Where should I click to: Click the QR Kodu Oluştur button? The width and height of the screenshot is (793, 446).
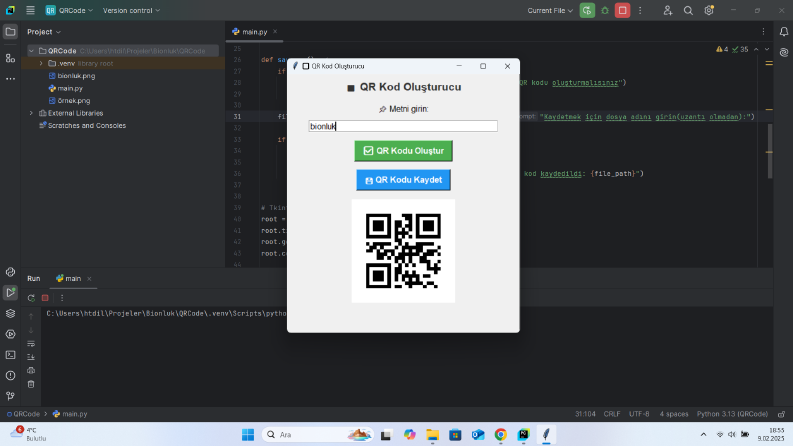[x=404, y=151]
